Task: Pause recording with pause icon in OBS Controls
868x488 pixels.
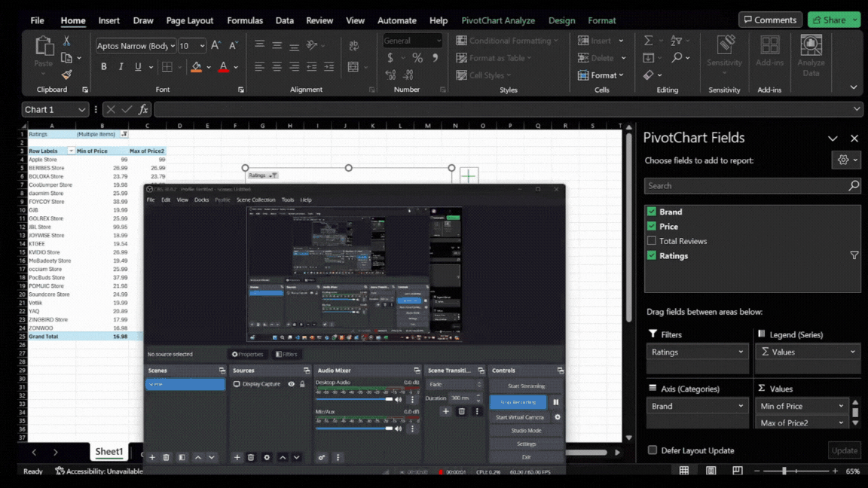Action: 556,402
